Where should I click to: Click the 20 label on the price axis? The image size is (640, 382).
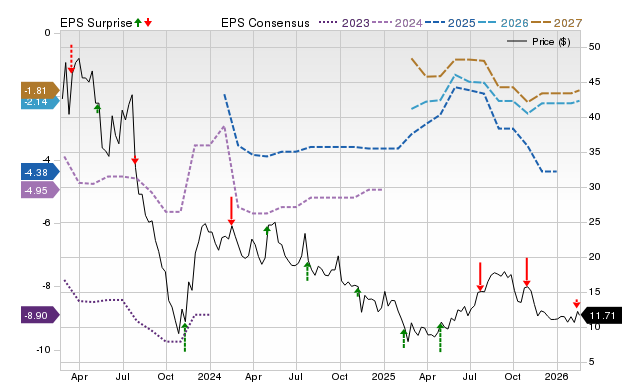tap(594, 257)
